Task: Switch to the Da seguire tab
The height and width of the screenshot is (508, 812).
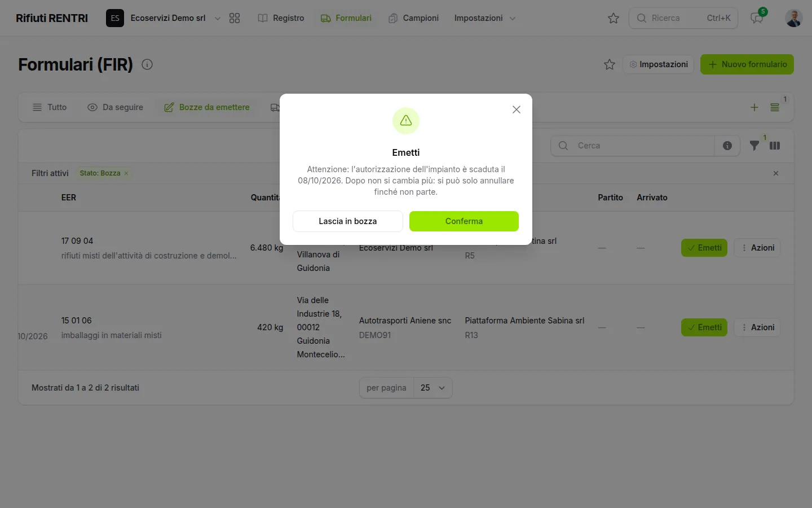Action: pos(116,107)
